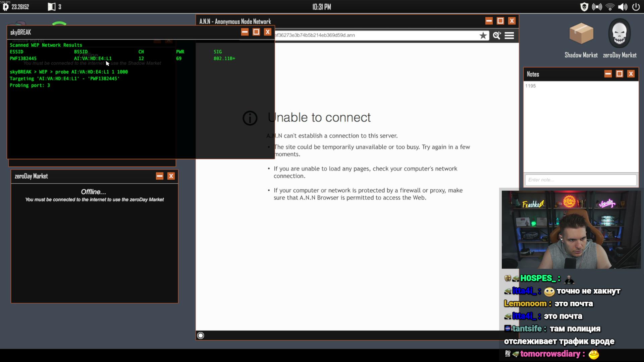
Task: Click the 'Offline...' message in zeroDay Market
Action: [x=94, y=192]
